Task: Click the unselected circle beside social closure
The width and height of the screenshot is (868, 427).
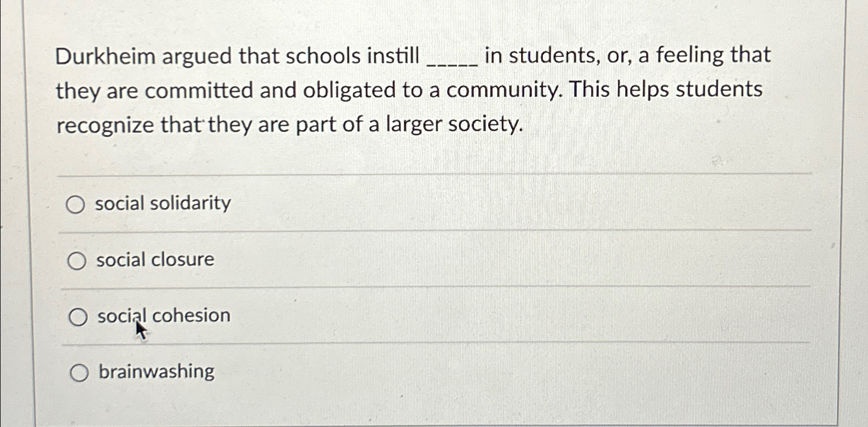Action: (78, 261)
